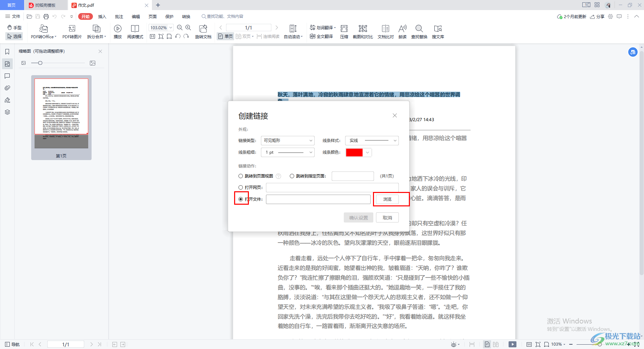This screenshot has width=644, height=349.
Task: Select the 打开文件 radio option
Action: pos(240,199)
